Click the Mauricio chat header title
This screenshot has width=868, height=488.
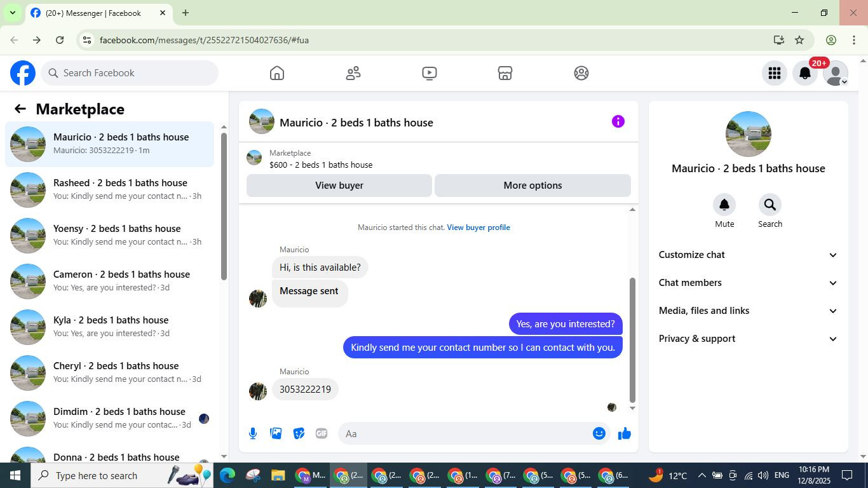click(356, 123)
